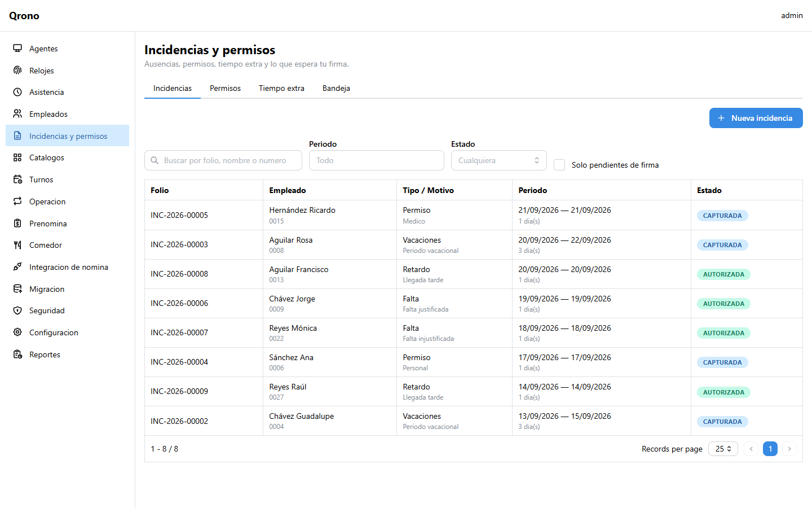Switch to the Permisos tab

point(225,88)
